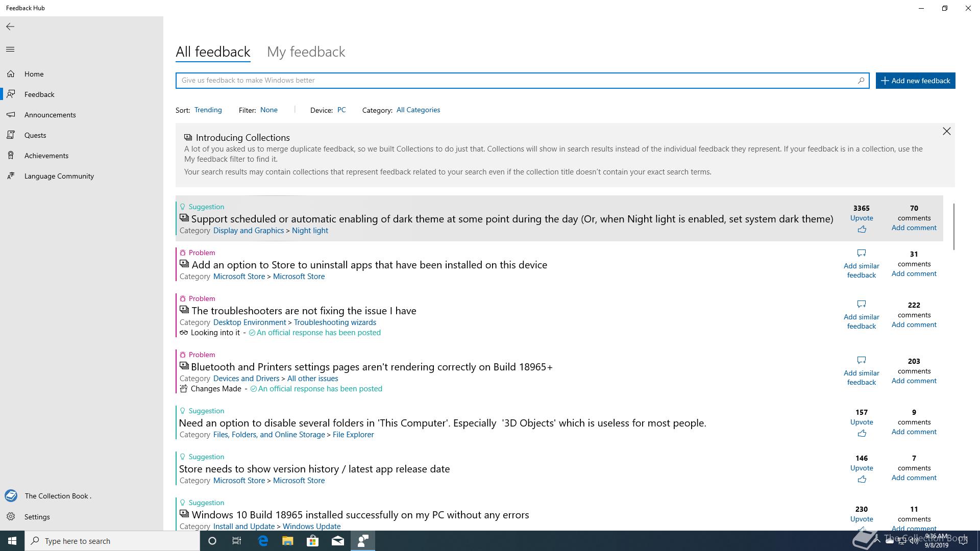The height and width of the screenshot is (551, 980).
Task: Open the Device PC dropdown
Action: (341, 110)
